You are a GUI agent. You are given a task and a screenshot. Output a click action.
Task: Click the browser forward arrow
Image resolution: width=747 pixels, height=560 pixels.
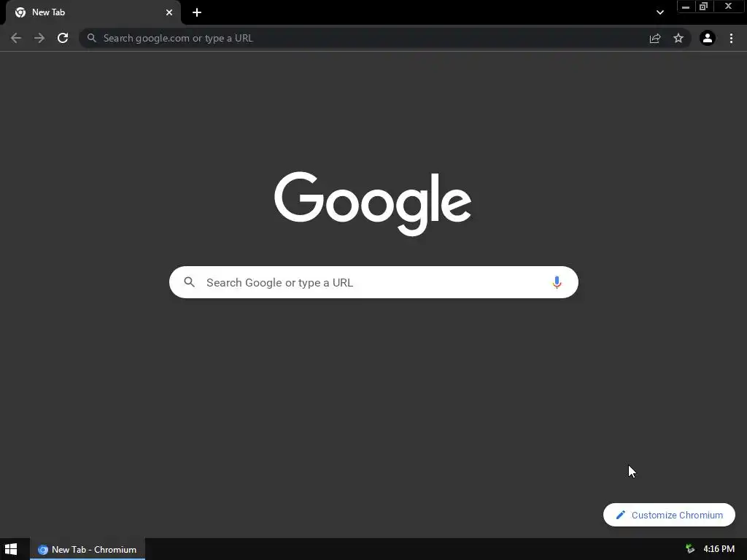[39, 38]
